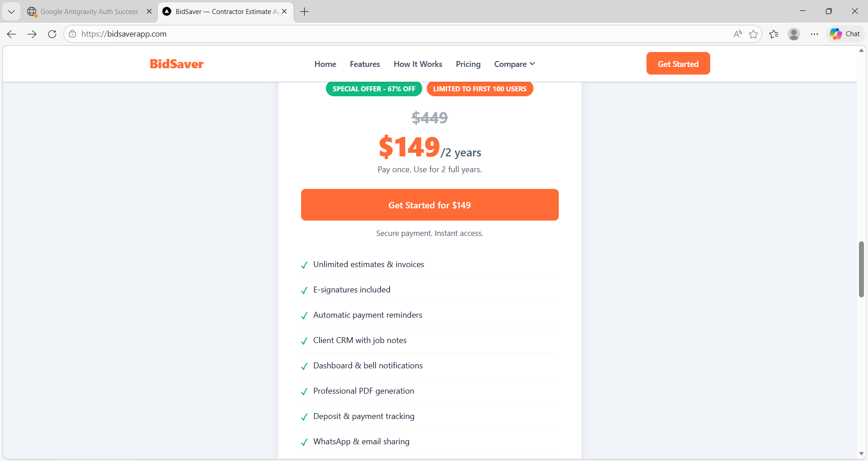The image size is (868, 461).
Task: Click the LIMITED TO FIRST 100 USERS badge
Action: click(480, 89)
